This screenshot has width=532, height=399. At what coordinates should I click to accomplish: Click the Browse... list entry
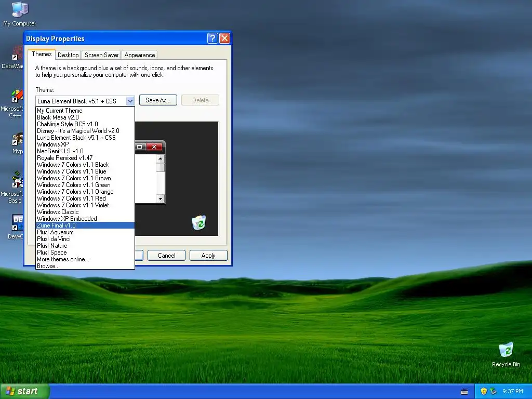click(x=85, y=266)
